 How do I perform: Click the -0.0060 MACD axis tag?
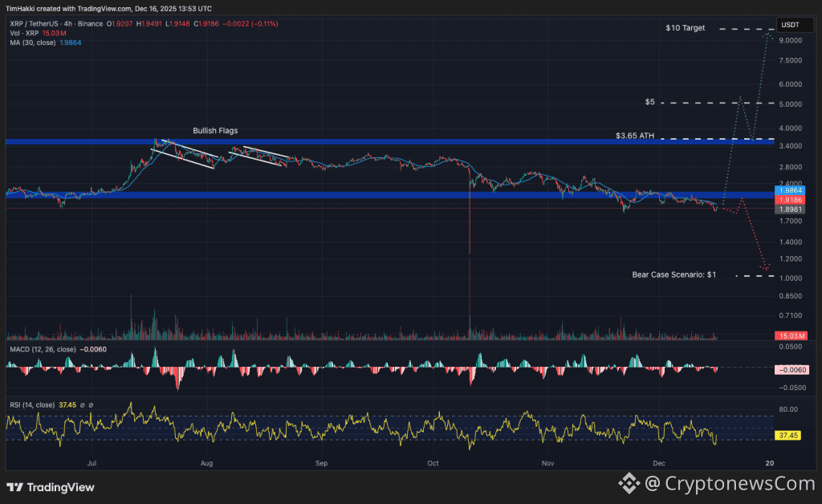click(791, 370)
